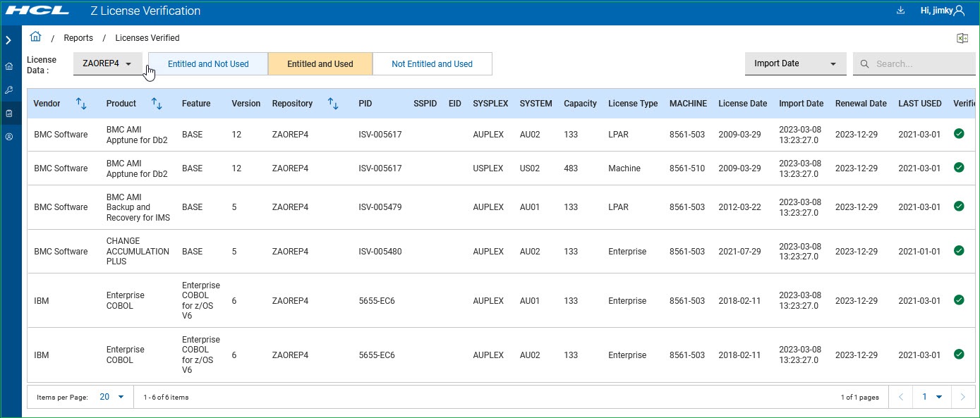The image size is (980, 418).
Task: Open the reports clipboard icon in sidebar
Action: coord(8,113)
